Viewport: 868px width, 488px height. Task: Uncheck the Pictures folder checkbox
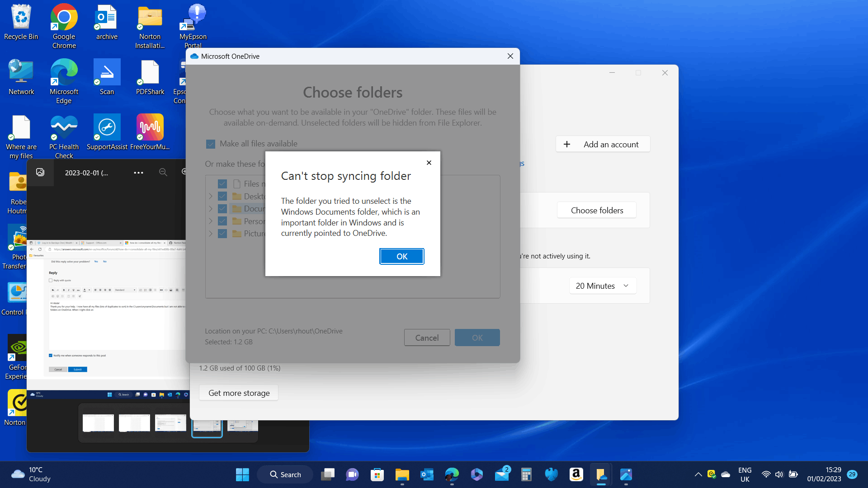click(222, 234)
